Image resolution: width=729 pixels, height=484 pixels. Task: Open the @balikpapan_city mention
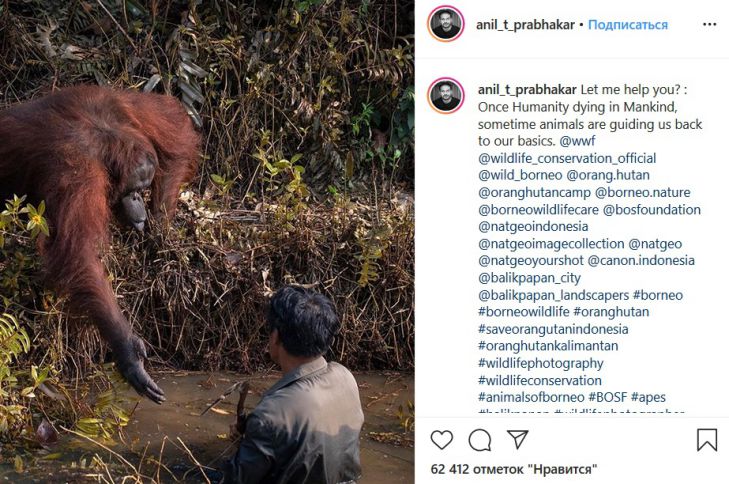pyautogui.click(x=529, y=278)
